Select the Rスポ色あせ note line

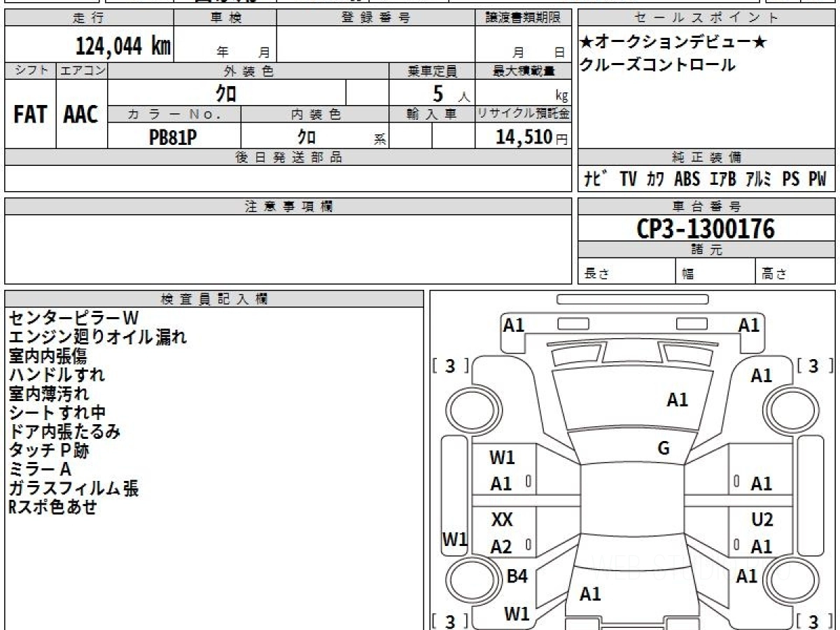coord(52,507)
